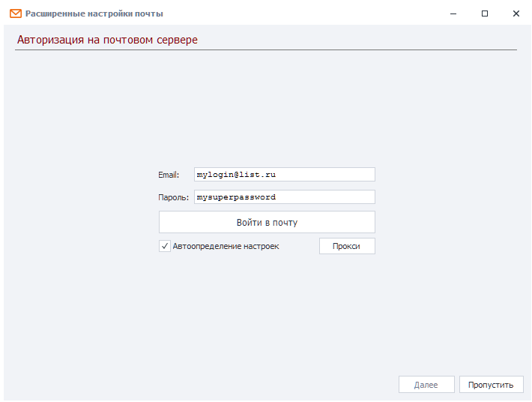Click the Email: label
The width and height of the screenshot is (532, 402).
tap(169, 175)
